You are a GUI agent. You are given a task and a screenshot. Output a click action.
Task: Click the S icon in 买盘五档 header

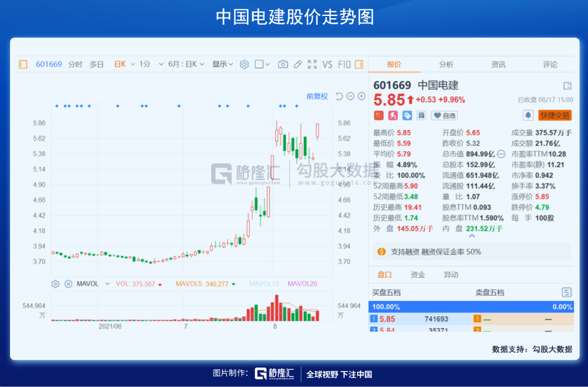[x=566, y=293]
